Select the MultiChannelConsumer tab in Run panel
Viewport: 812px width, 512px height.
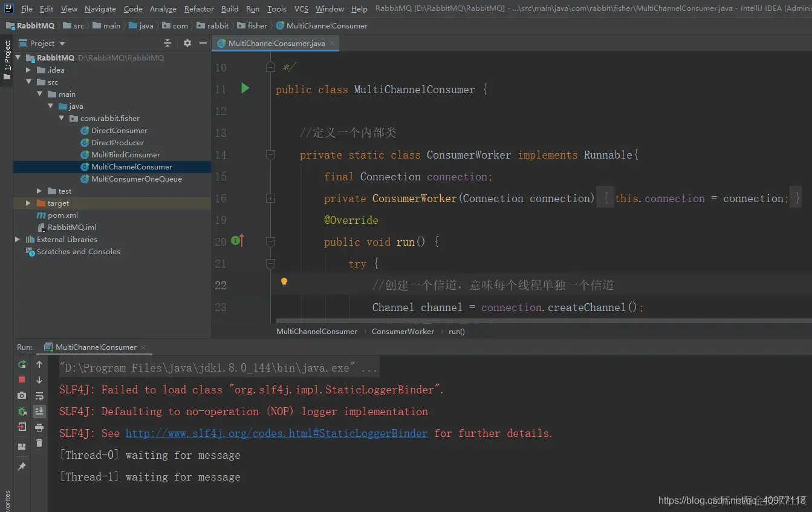(x=96, y=347)
